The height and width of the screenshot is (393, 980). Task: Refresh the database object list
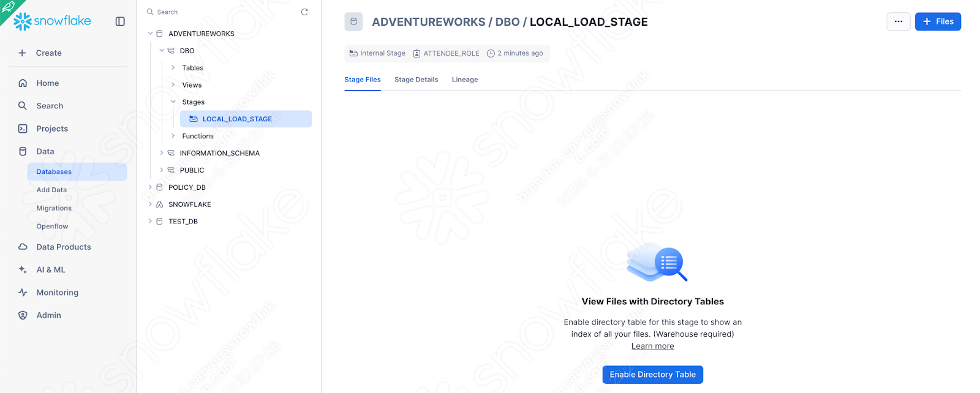[304, 12]
